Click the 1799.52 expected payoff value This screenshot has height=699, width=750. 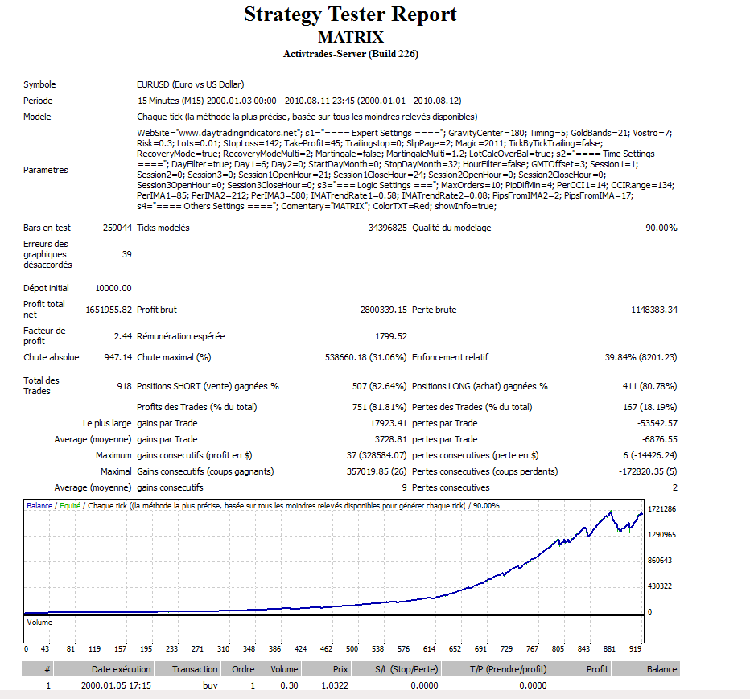pyautogui.click(x=391, y=336)
